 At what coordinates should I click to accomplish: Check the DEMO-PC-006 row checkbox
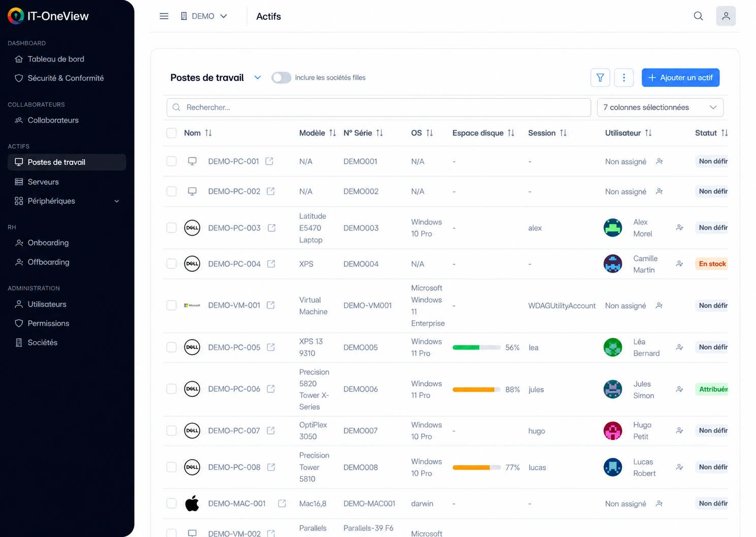pyautogui.click(x=172, y=389)
